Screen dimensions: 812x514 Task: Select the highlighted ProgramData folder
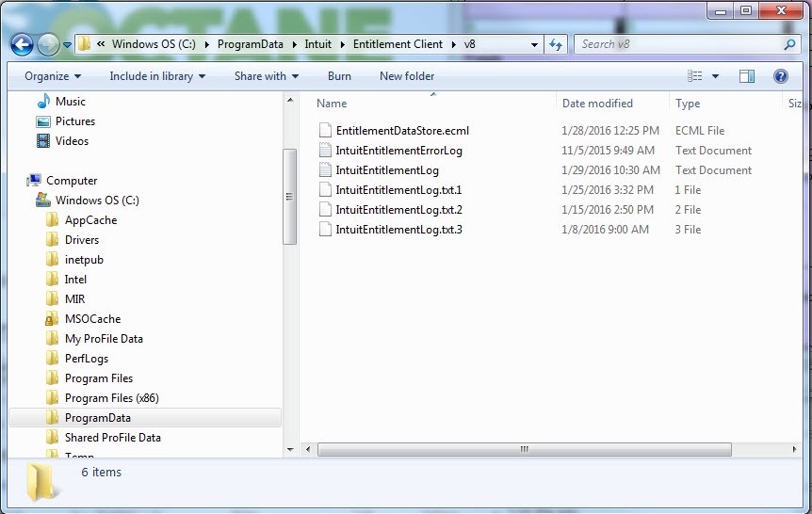pos(145,418)
